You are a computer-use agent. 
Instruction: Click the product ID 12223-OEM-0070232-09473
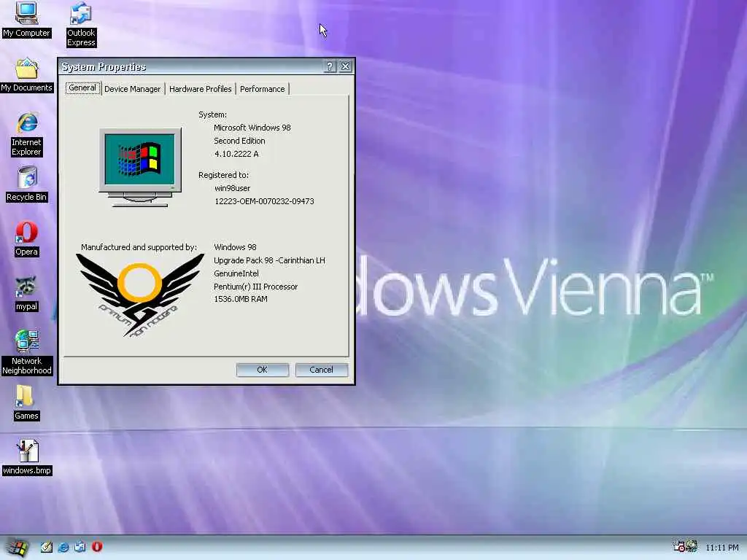click(264, 201)
